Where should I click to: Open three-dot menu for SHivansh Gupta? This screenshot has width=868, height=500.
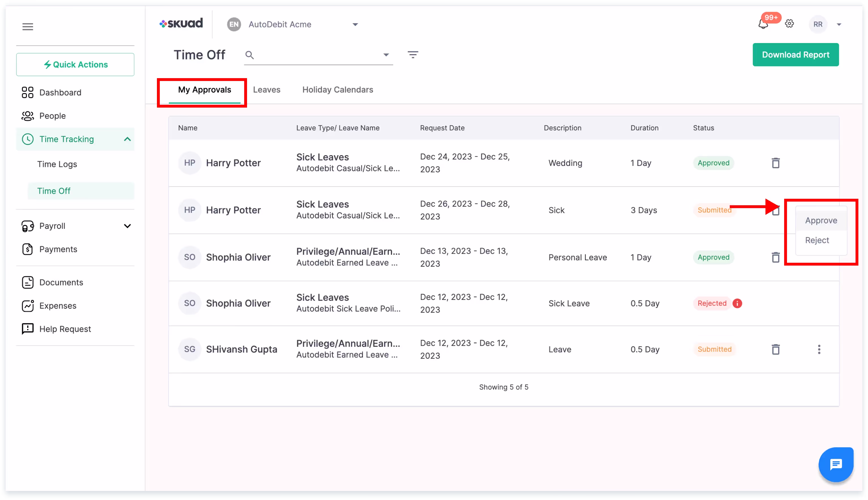pos(819,349)
